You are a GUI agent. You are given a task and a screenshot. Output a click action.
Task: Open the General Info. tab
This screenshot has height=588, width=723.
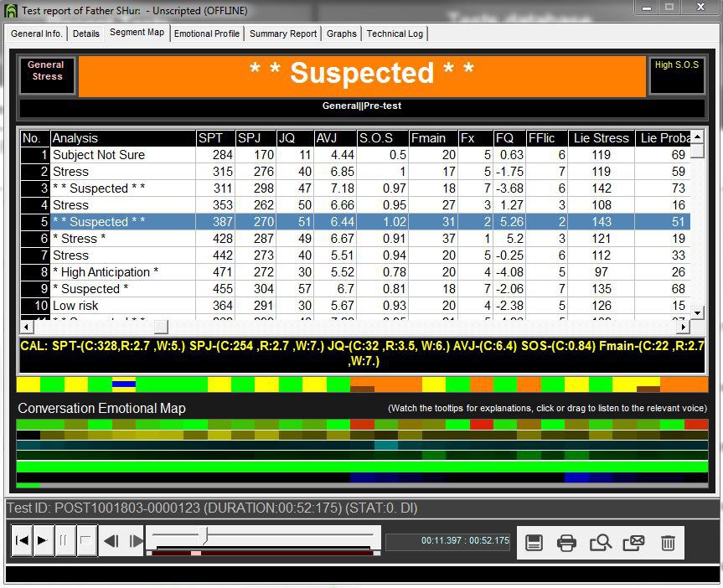[36, 34]
